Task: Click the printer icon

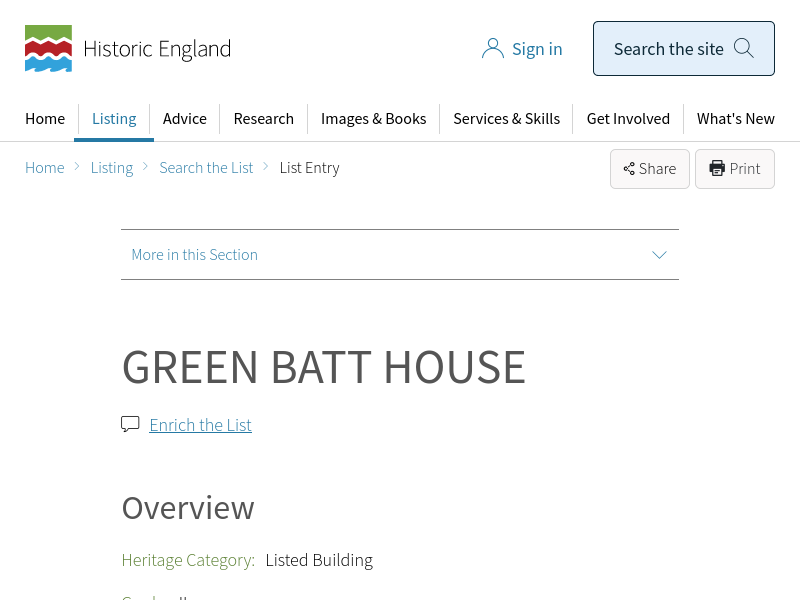Action: 717,169
